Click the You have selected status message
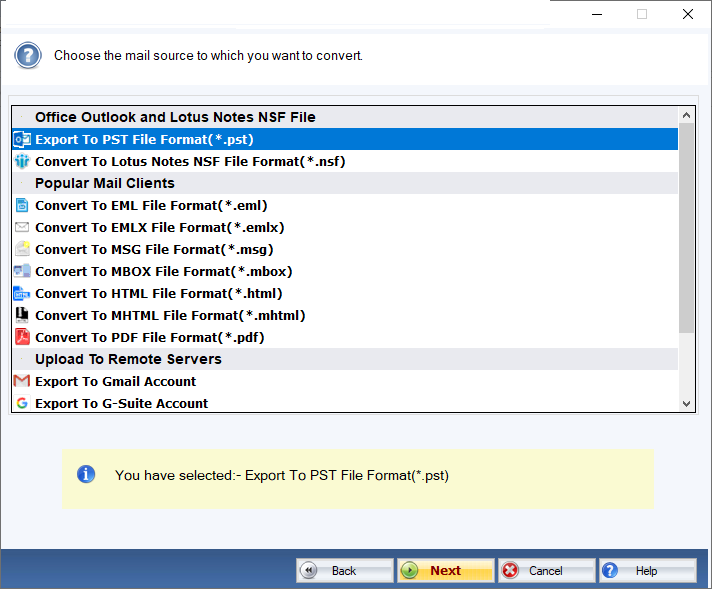The image size is (712, 589). (282, 475)
